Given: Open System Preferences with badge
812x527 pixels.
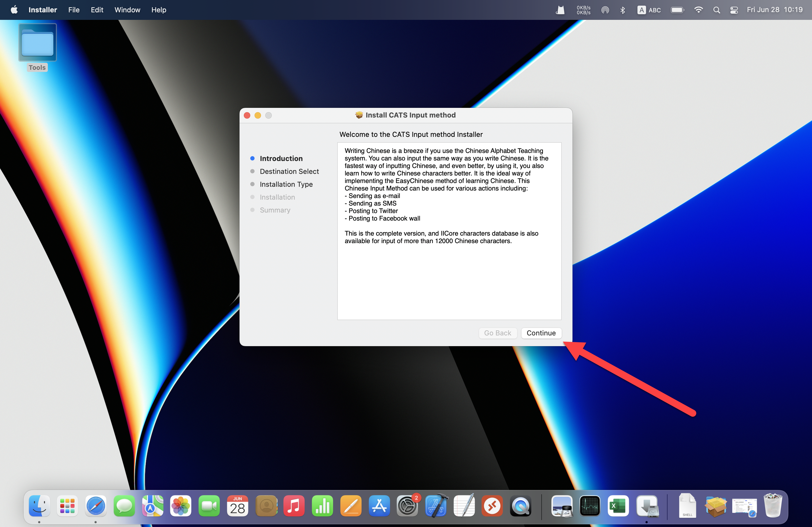Looking at the screenshot, I should coord(407,506).
